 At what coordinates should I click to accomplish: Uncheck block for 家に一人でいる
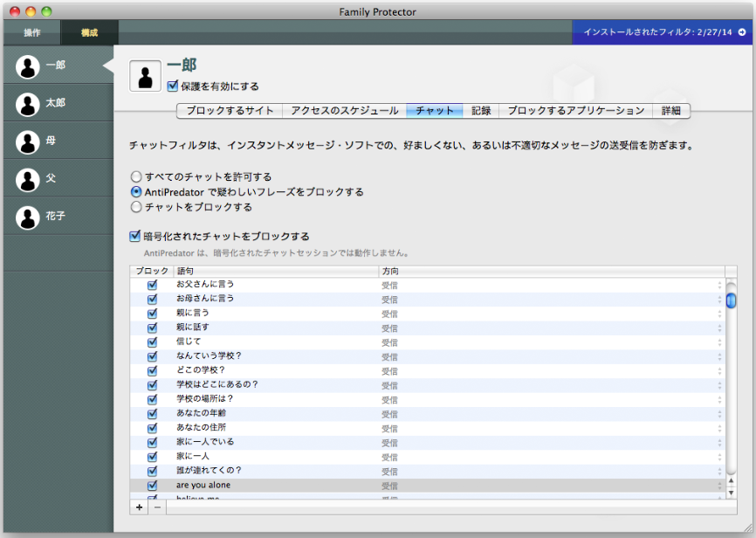tap(153, 443)
